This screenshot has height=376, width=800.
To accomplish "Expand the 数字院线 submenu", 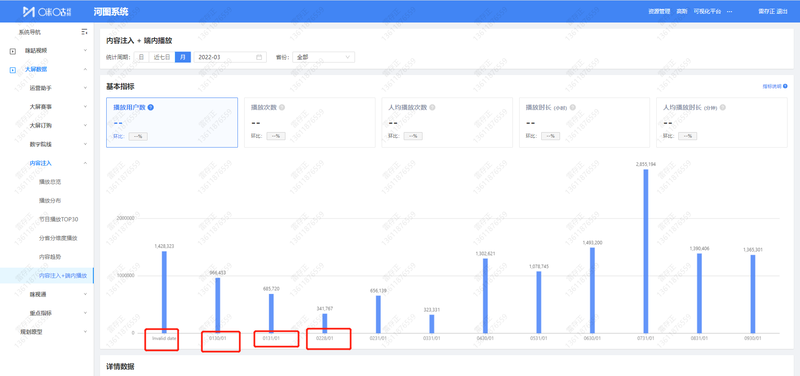I will [x=85, y=144].
